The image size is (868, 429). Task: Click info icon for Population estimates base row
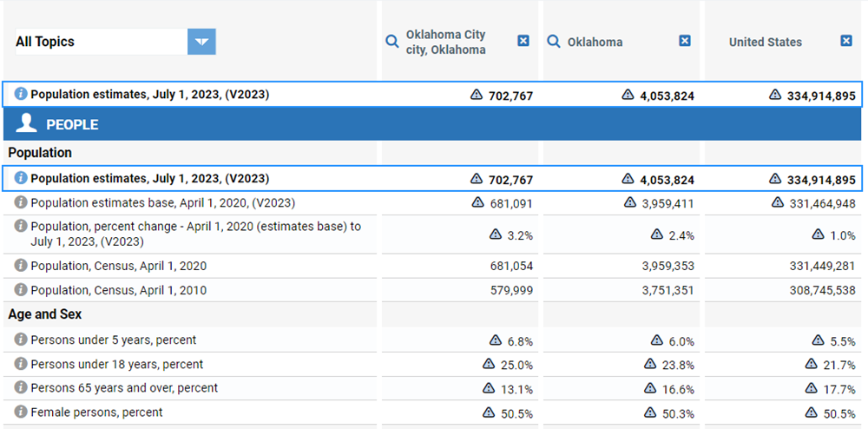click(21, 202)
